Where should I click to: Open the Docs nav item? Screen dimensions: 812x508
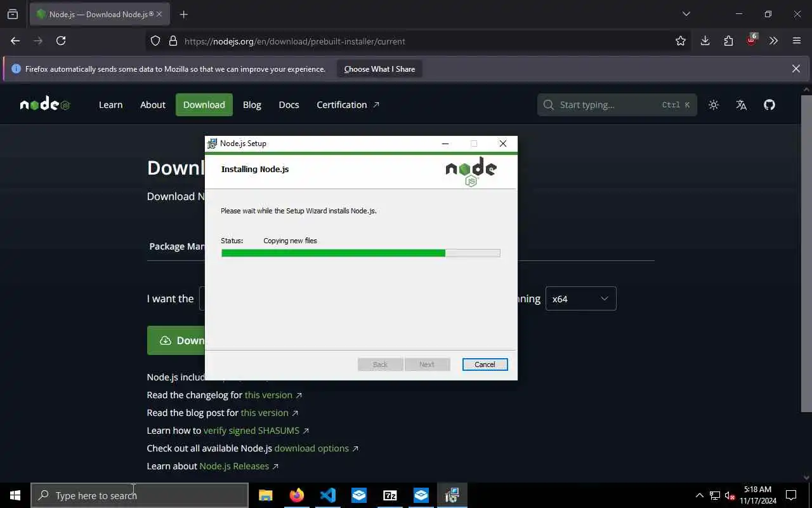[289, 105]
